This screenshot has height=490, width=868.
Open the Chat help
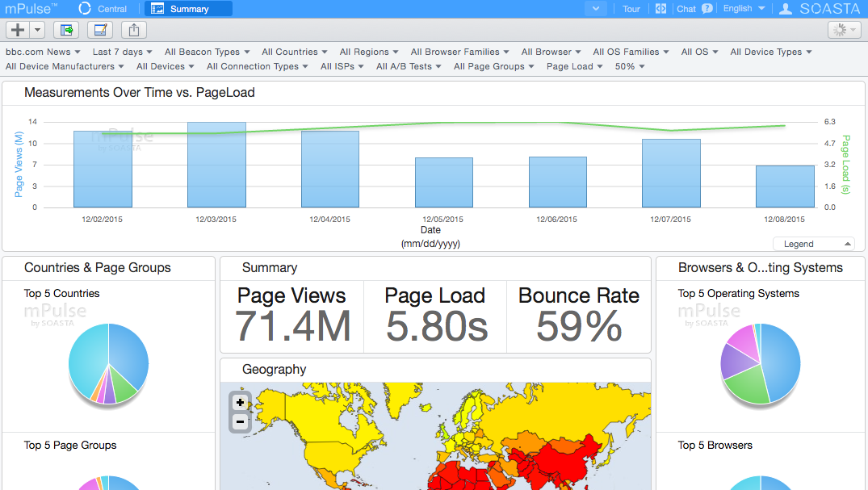(686, 9)
